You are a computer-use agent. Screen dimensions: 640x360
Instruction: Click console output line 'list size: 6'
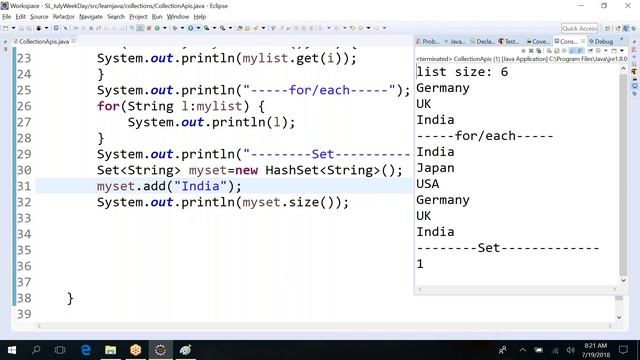point(462,72)
